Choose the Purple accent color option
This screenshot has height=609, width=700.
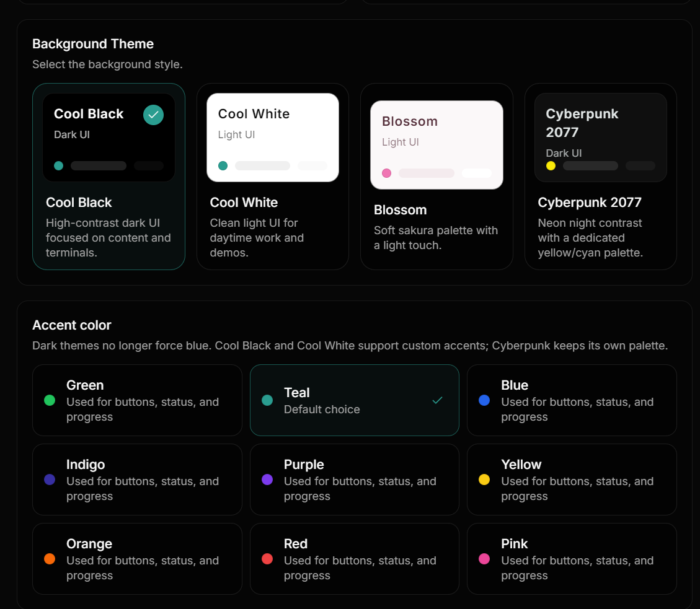pyautogui.click(x=355, y=480)
